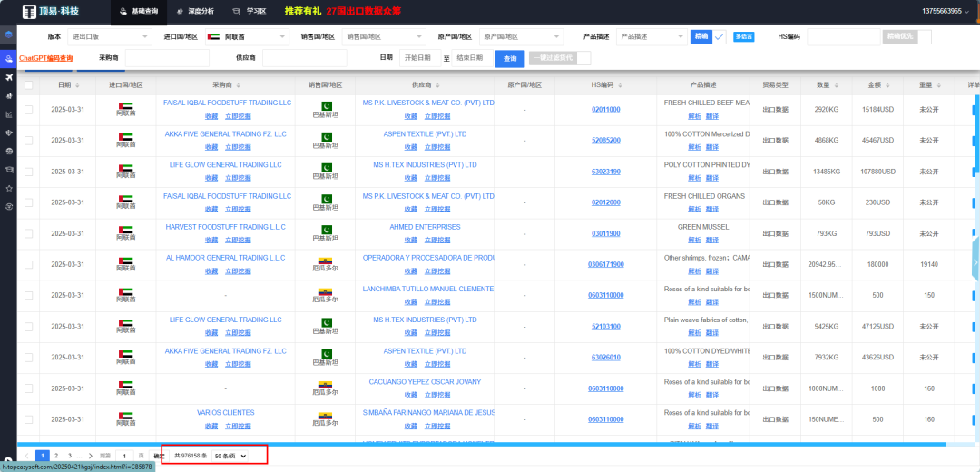Open HS code link 02011000
This screenshot has width=980, height=472.
pyautogui.click(x=605, y=110)
